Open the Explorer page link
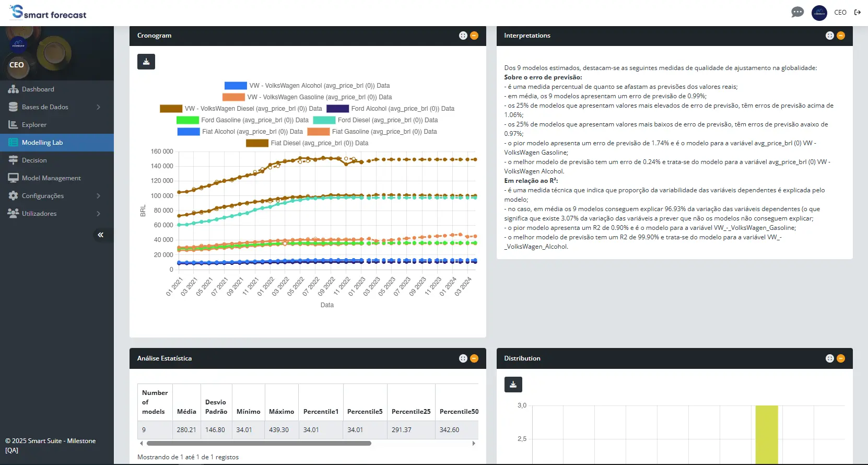 [34, 125]
